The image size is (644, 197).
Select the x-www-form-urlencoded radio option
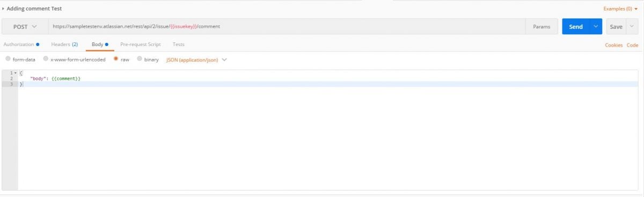coord(46,59)
